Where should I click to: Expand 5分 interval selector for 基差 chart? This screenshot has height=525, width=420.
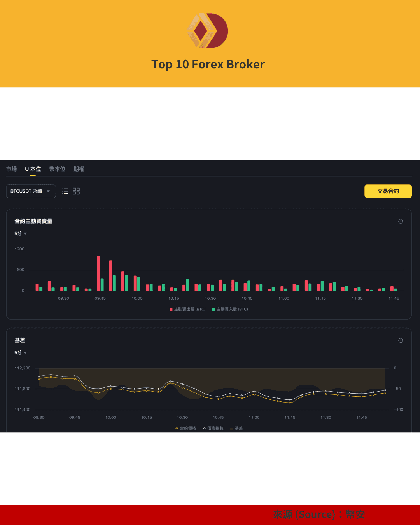click(x=21, y=352)
